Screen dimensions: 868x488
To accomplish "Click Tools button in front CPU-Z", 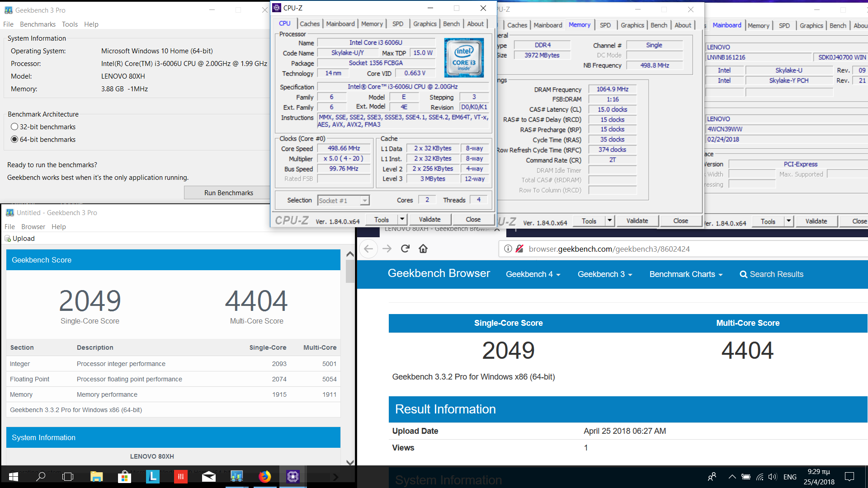I will pyautogui.click(x=381, y=219).
